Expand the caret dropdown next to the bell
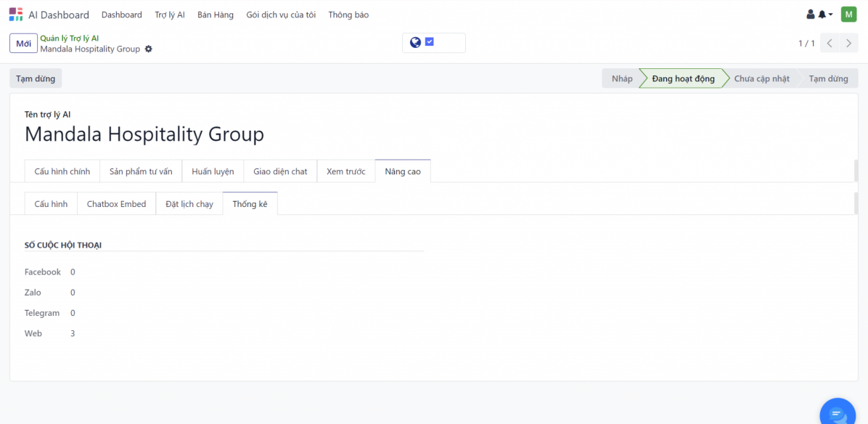The image size is (868, 424). point(830,15)
